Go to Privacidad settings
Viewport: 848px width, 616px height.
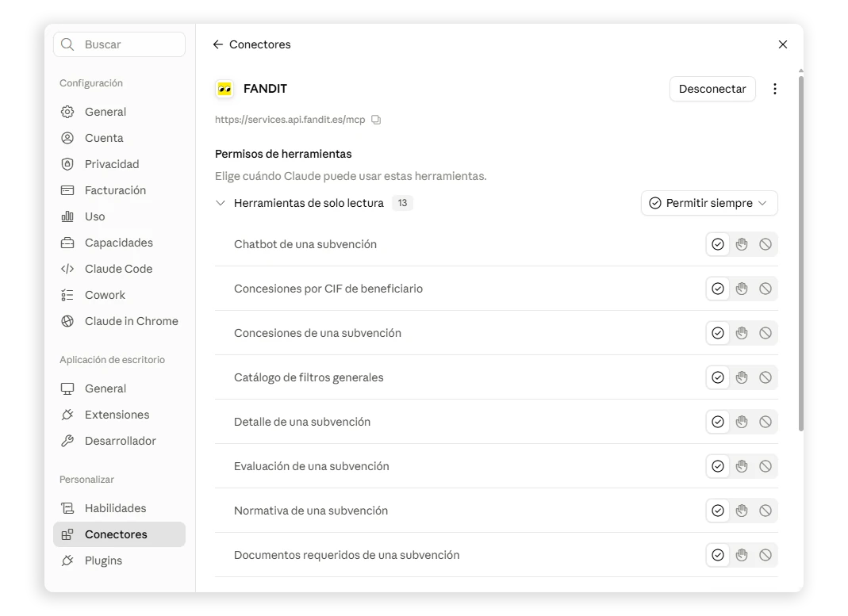[119, 164]
